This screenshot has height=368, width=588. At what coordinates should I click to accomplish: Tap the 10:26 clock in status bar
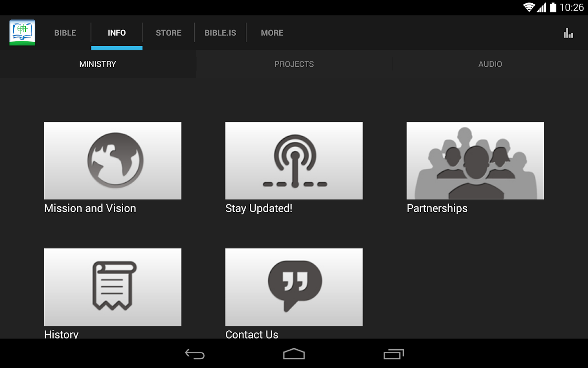click(x=571, y=7)
